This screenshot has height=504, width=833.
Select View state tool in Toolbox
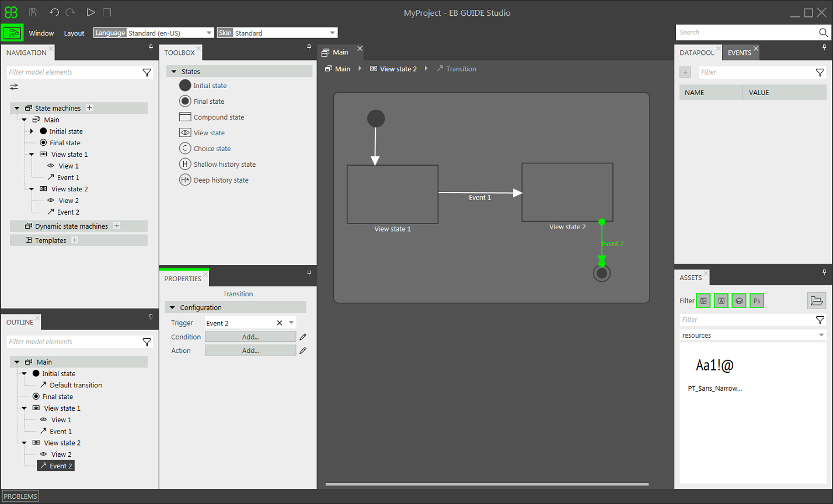[201, 133]
